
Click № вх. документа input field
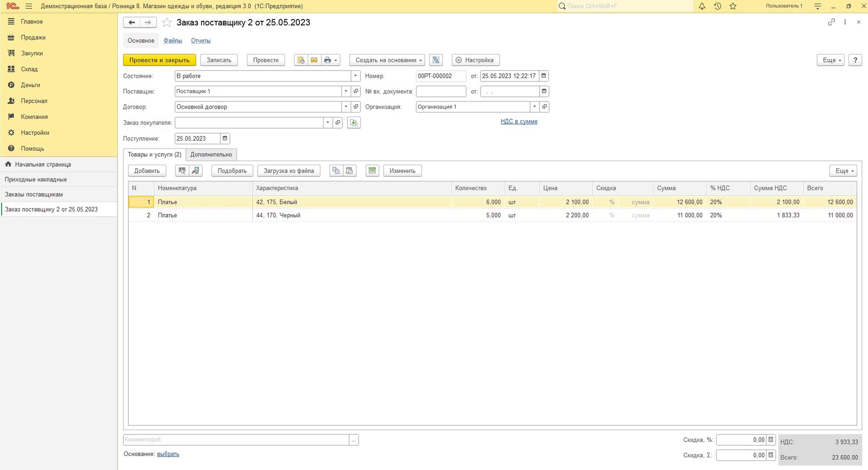(x=441, y=91)
